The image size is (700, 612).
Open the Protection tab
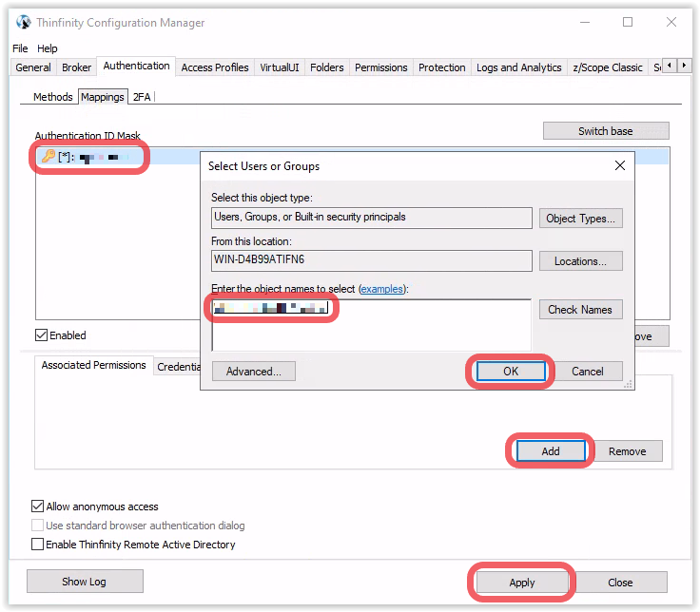click(441, 67)
